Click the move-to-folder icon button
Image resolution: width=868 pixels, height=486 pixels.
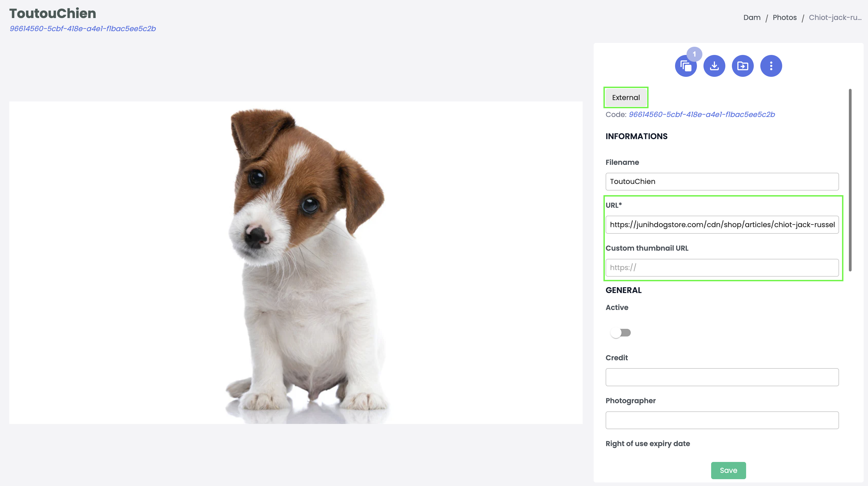point(742,66)
